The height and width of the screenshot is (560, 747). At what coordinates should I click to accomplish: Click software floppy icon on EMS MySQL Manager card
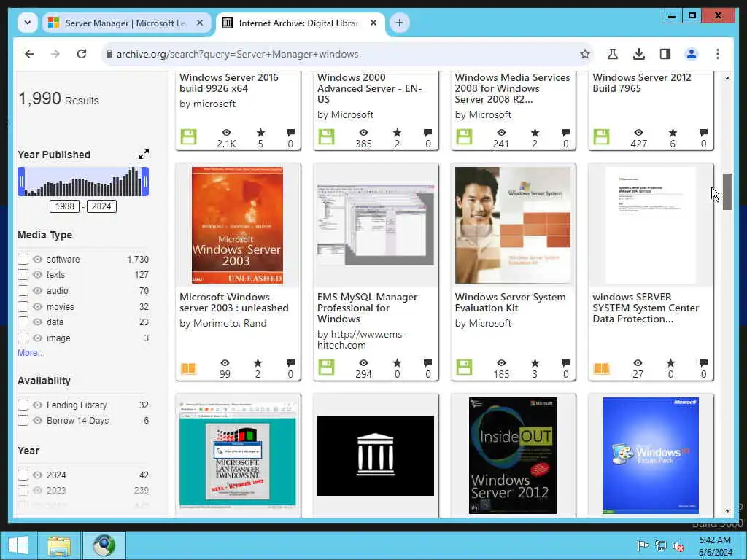click(x=326, y=367)
